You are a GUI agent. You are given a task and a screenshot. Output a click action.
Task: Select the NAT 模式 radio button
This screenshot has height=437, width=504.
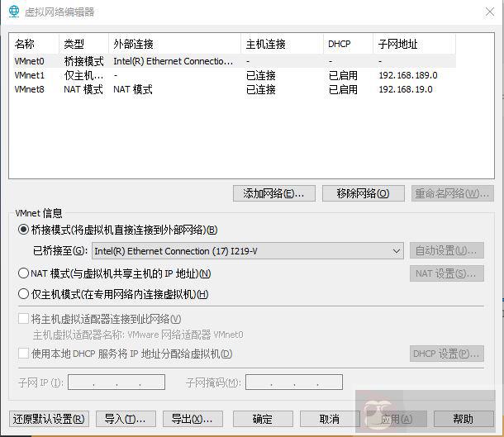pos(23,273)
